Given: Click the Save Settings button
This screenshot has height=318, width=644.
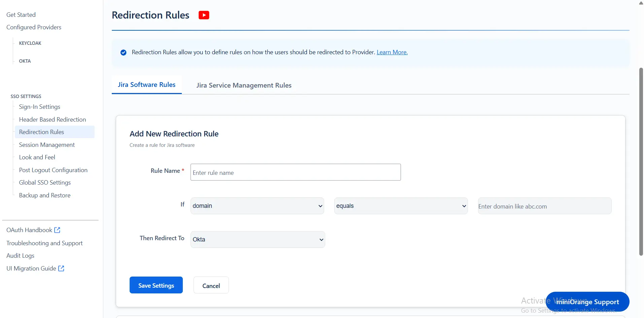Looking at the screenshot, I should [x=156, y=285].
